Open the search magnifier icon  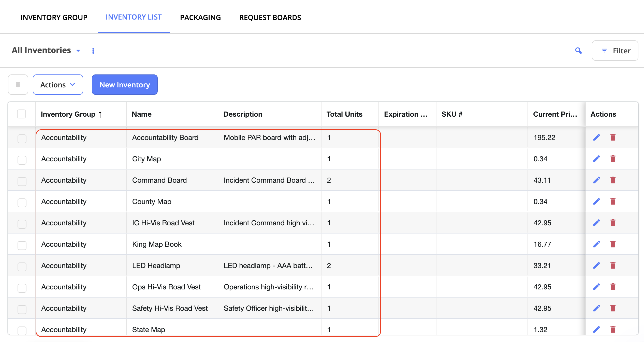(578, 51)
